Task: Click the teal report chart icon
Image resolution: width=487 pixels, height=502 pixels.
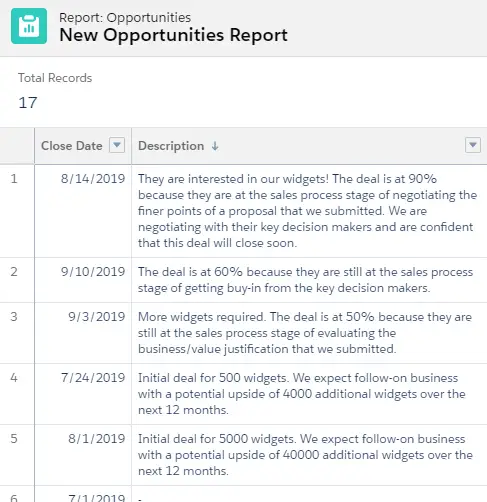Action: (29, 26)
